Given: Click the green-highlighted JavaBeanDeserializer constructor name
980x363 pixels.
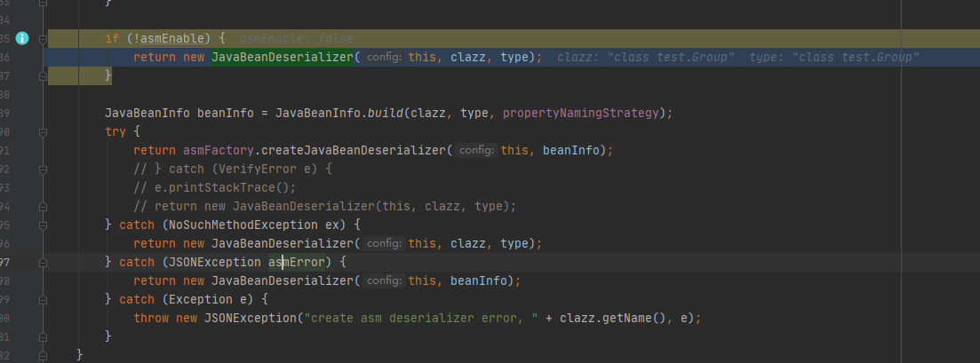Looking at the screenshot, I should point(283,58).
